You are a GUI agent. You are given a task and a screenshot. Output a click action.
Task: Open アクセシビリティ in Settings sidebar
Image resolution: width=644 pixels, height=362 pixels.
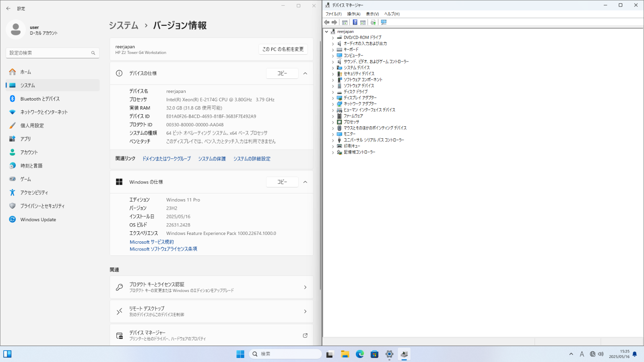(x=53, y=193)
